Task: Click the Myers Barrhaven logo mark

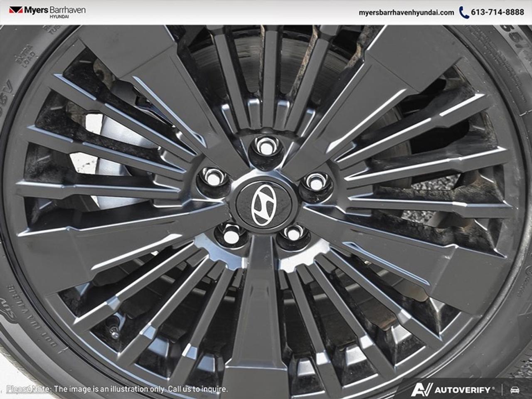Action: (15, 10)
